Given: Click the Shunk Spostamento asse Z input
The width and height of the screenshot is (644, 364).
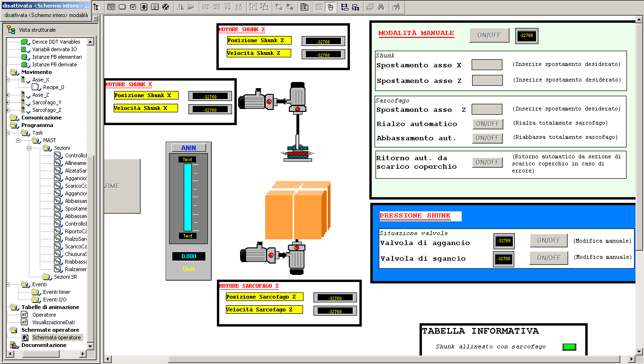Looking at the screenshot, I should tap(487, 80).
